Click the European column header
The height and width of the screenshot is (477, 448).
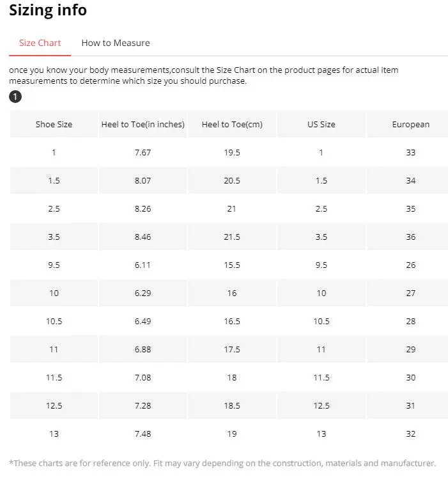tap(410, 124)
